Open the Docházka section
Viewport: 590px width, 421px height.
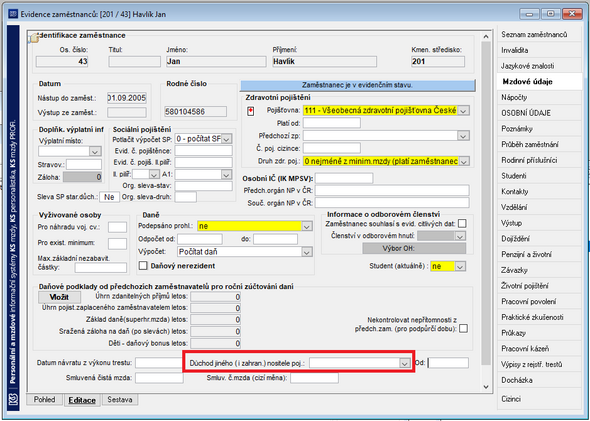click(x=539, y=380)
